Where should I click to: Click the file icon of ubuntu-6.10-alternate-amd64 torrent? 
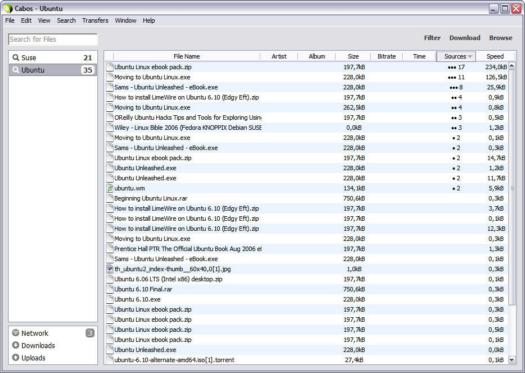coord(110,360)
